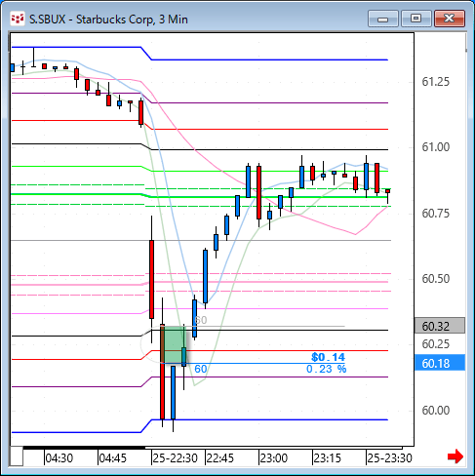Click the red arrow at bottom right
This screenshot has width=475, height=476.
[x=455, y=456]
